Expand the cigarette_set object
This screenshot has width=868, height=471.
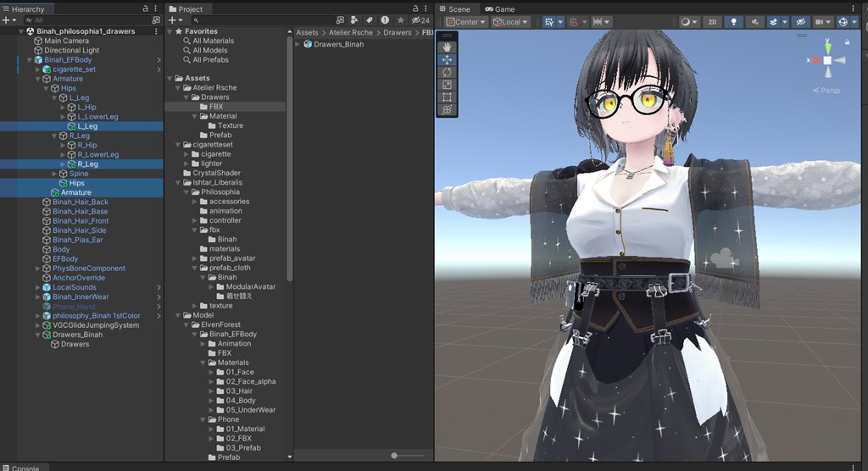(x=37, y=69)
